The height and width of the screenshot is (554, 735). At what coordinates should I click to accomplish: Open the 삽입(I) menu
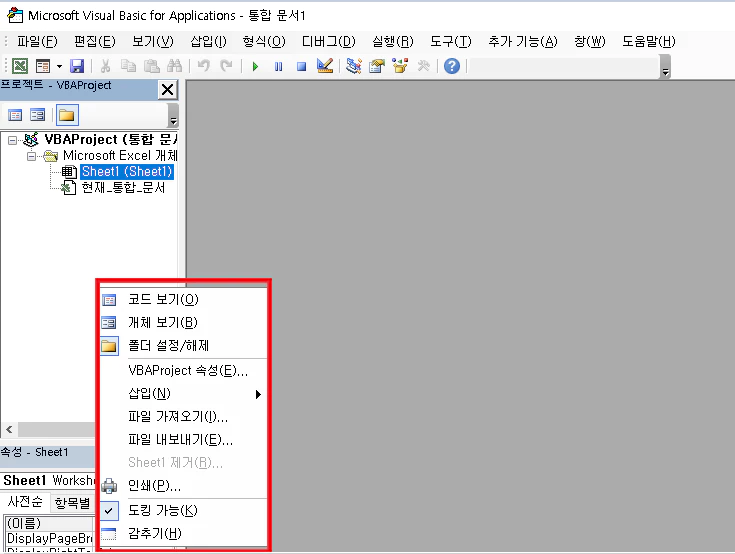tap(208, 41)
